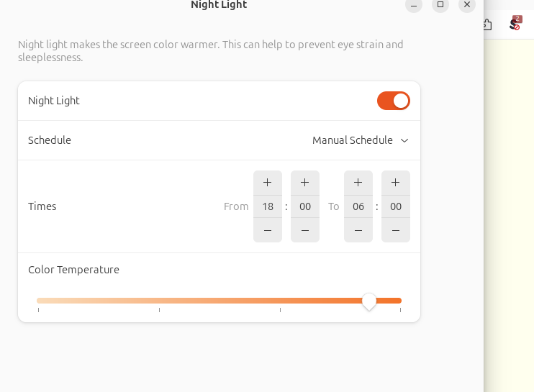The image size is (534, 392).
Task: Click the Color Temperature slider handle
Action: [368, 301]
